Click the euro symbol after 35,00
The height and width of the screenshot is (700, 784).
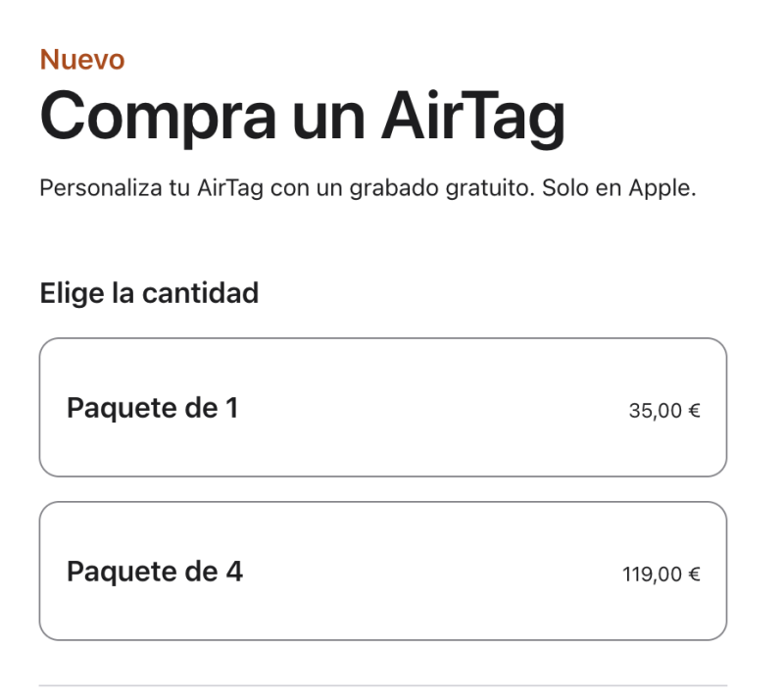coord(694,411)
